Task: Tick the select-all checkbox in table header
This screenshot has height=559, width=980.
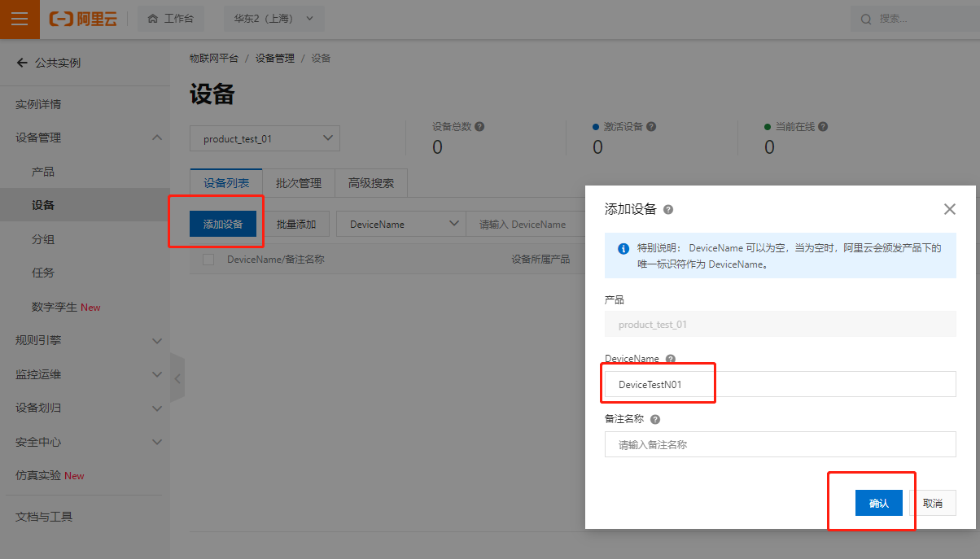Action: coord(208,260)
